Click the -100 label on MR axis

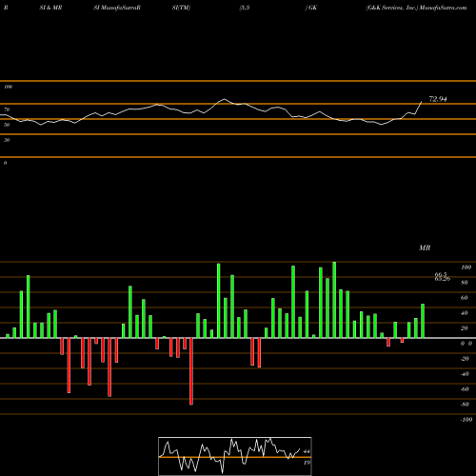tap(466, 420)
